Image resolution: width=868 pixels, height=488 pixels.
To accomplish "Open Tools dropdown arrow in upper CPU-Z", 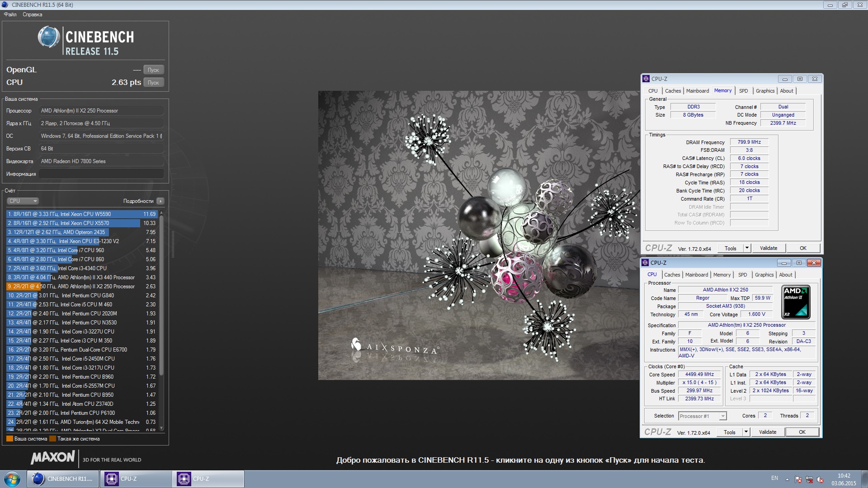I will point(747,248).
